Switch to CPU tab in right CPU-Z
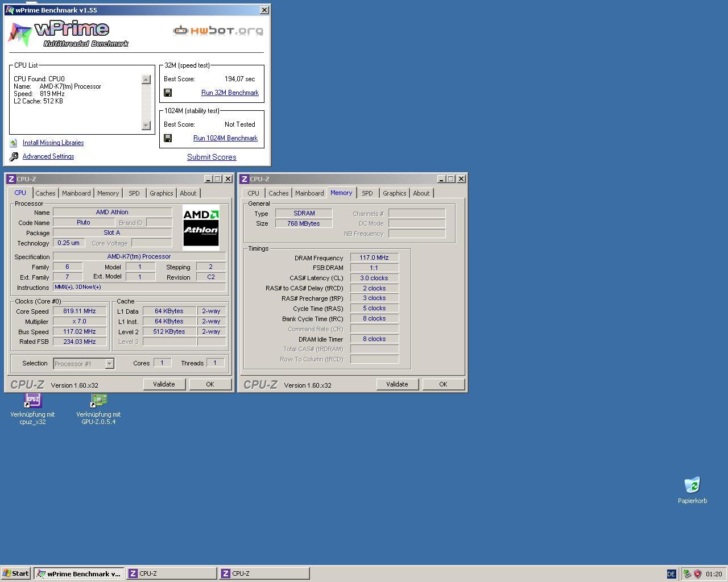 [254, 193]
